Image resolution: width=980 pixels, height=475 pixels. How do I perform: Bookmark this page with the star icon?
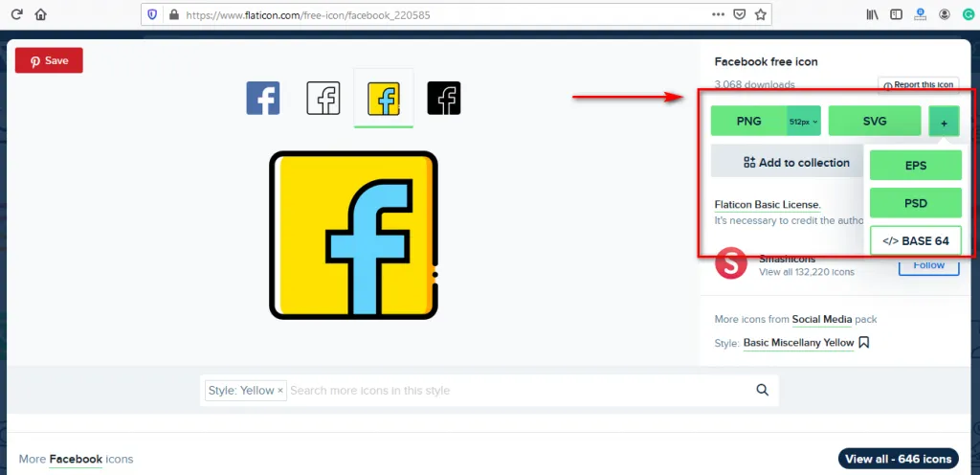(760, 14)
